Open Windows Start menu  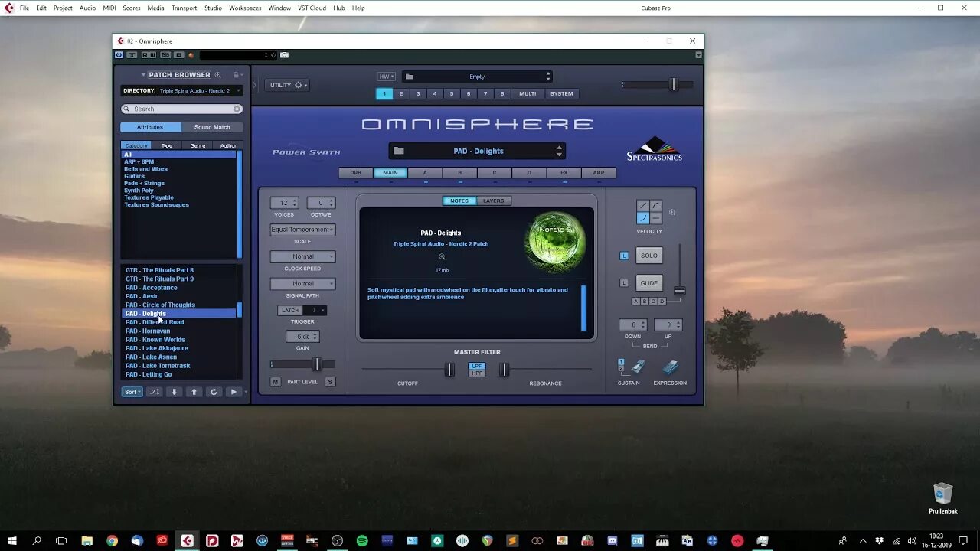(x=11, y=540)
